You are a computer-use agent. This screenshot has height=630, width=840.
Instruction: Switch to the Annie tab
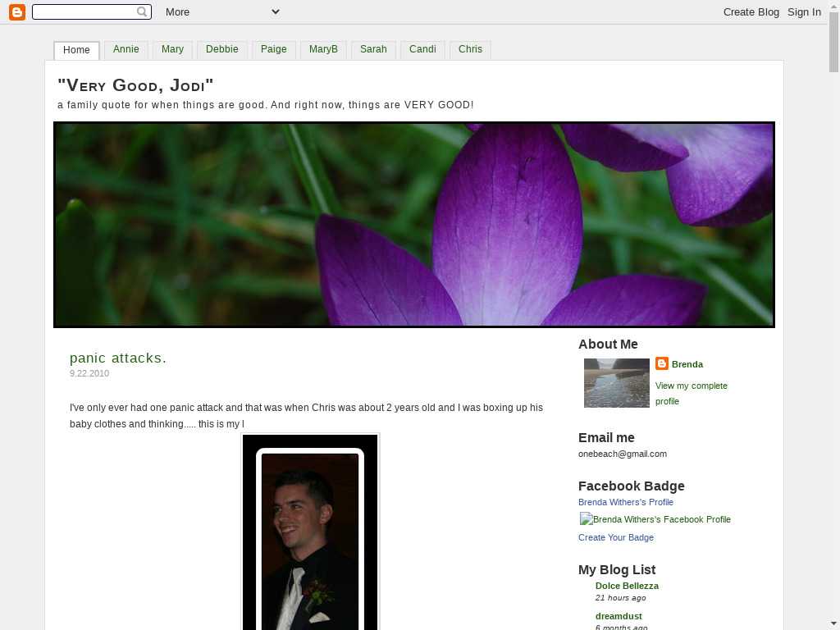(x=126, y=49)
